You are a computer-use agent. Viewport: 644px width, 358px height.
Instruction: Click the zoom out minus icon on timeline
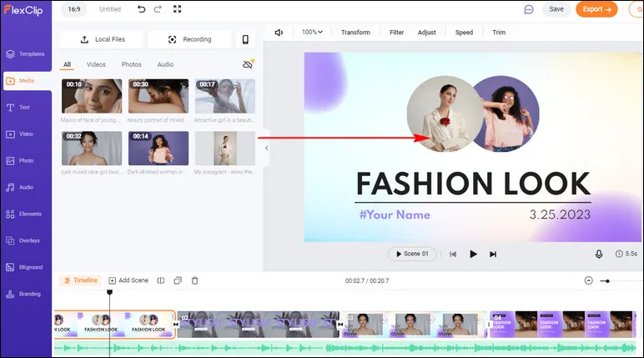click(589, 280)
